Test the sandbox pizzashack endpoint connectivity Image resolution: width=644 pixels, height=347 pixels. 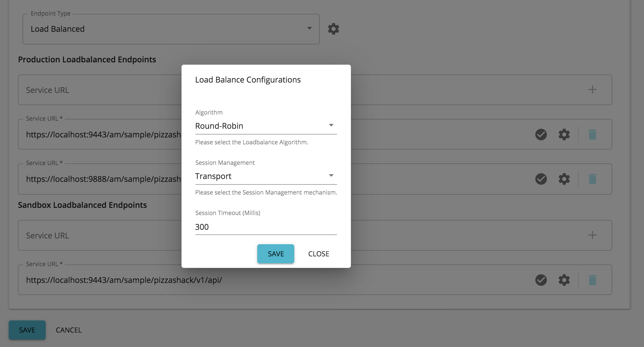[x=541, y=279]
